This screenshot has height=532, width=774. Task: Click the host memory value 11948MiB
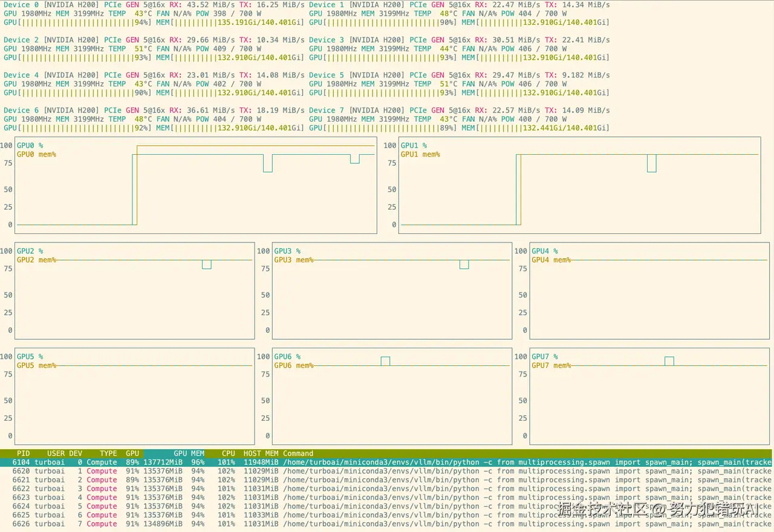tap(261, 462)
